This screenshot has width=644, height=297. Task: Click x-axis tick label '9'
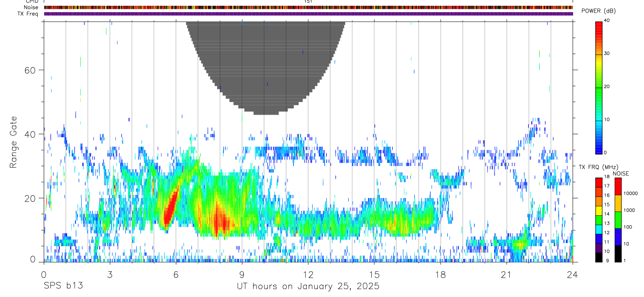tap(242, 274)
